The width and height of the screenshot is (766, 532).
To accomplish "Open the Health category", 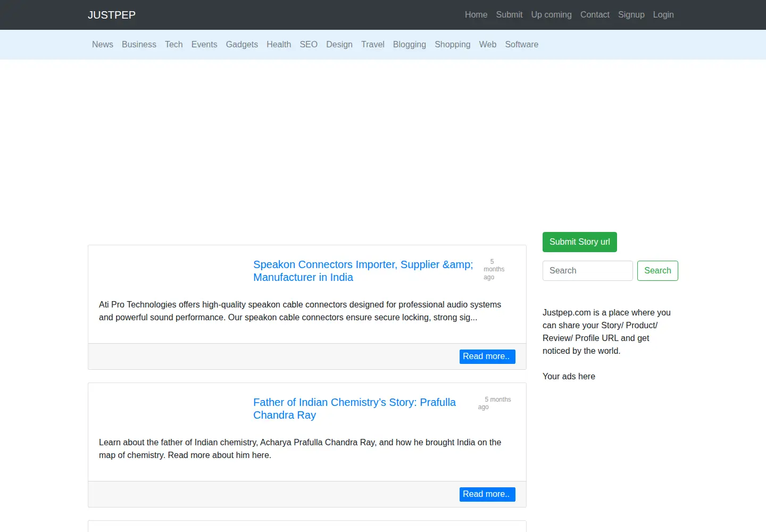I will click(x=279, y=45).
